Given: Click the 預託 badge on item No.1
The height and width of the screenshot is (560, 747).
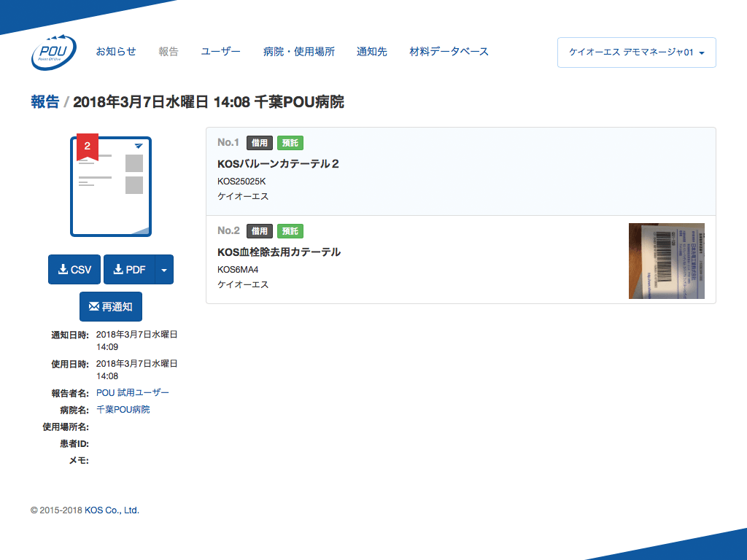Looking at the screenshot, I should (x=290, y=143).
